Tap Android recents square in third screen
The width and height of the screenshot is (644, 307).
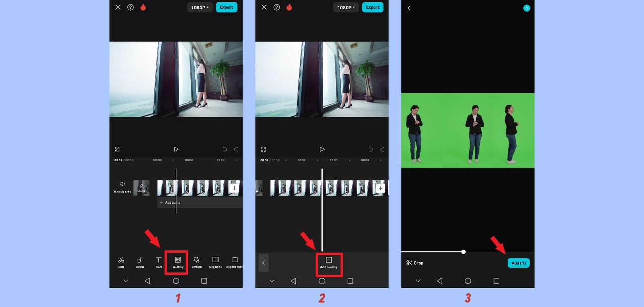point(496,281)
